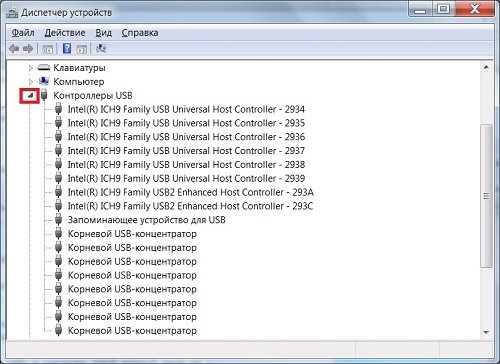Screen dimensions: 500x364
Task: Click the vertical scrollbar thumb
Action: click(486, 196)
